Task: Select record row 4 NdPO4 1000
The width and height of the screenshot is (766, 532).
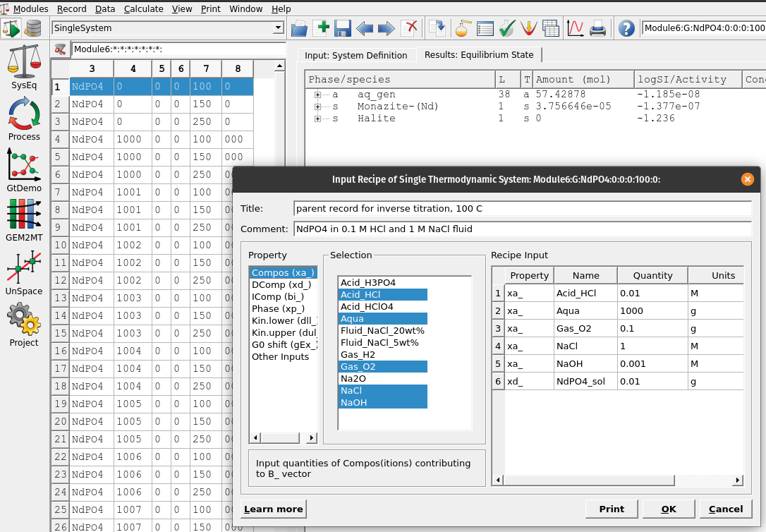Action: click(x=162, y=139)
